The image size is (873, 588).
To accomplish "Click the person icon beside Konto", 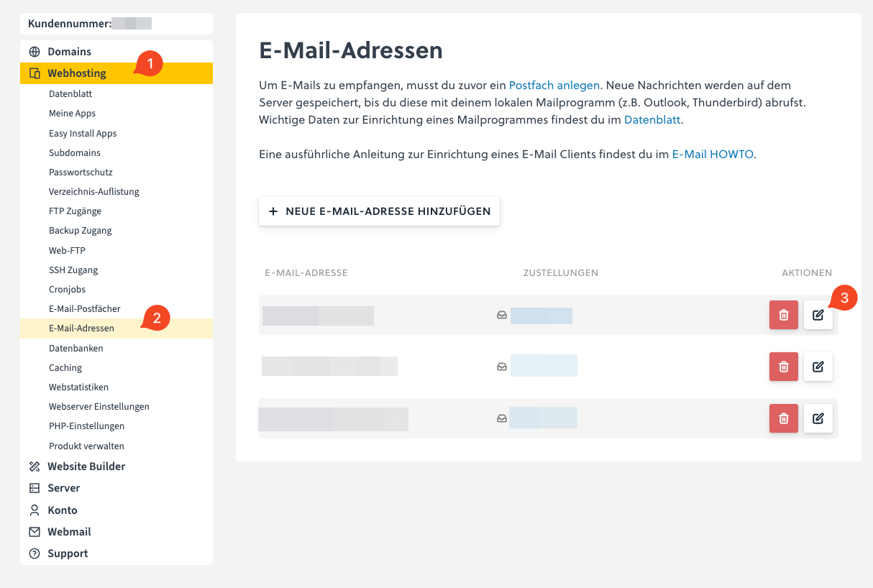I will coord(34,510).
